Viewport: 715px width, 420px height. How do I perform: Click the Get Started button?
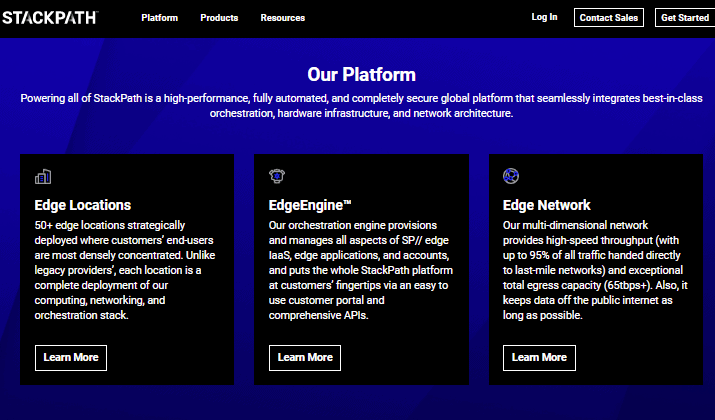coord(685,18)
